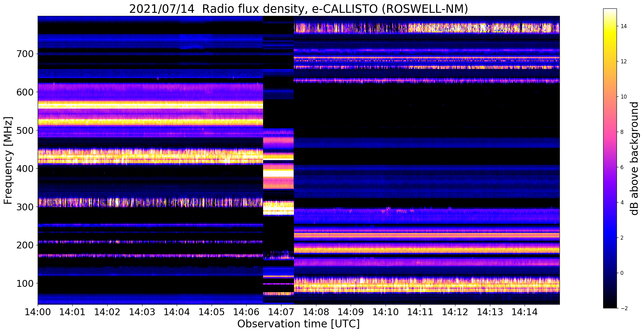Screen dimensions: 644x333
Task: Click the 14:04 time tick label
Action: coord(177,312)
